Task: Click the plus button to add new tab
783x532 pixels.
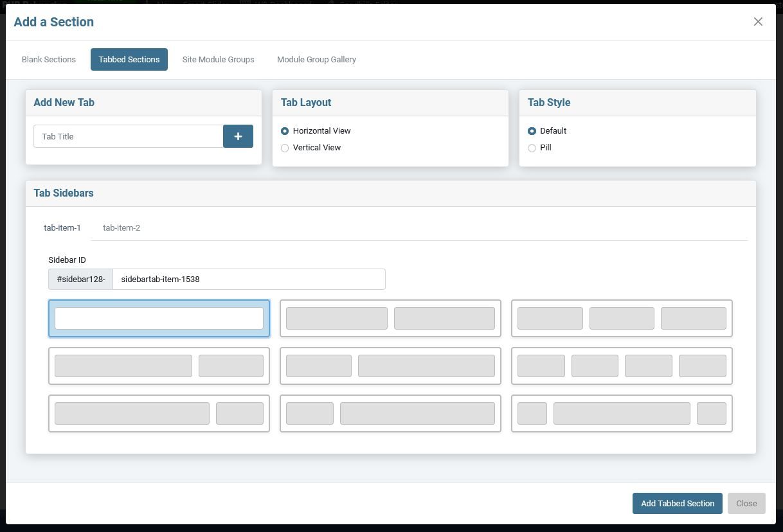Action: click(x=238, y=136)
